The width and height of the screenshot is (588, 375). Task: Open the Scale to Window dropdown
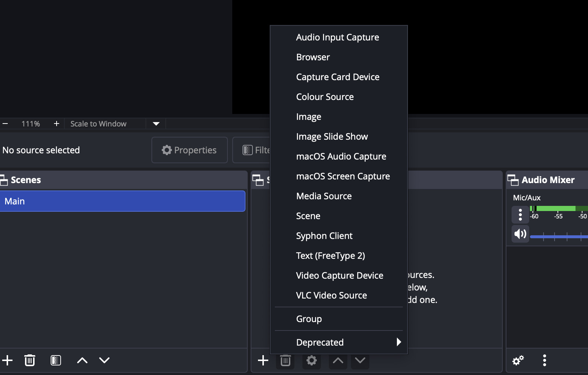point(156,124)
